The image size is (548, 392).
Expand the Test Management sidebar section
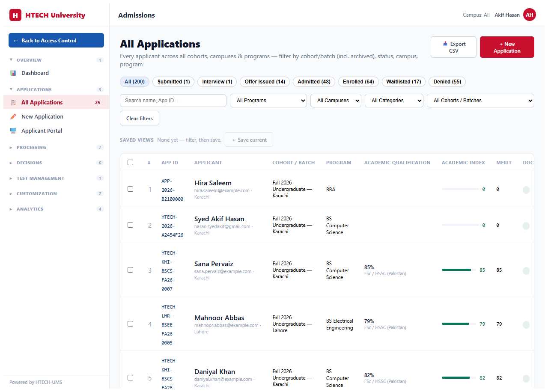(x=56, y=178)
